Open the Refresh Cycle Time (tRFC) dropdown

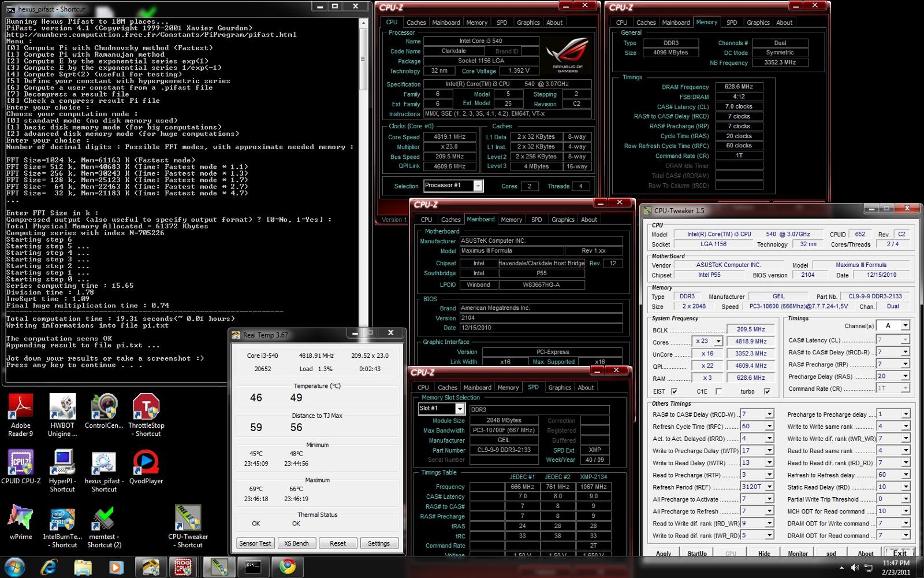coord(769,426)
